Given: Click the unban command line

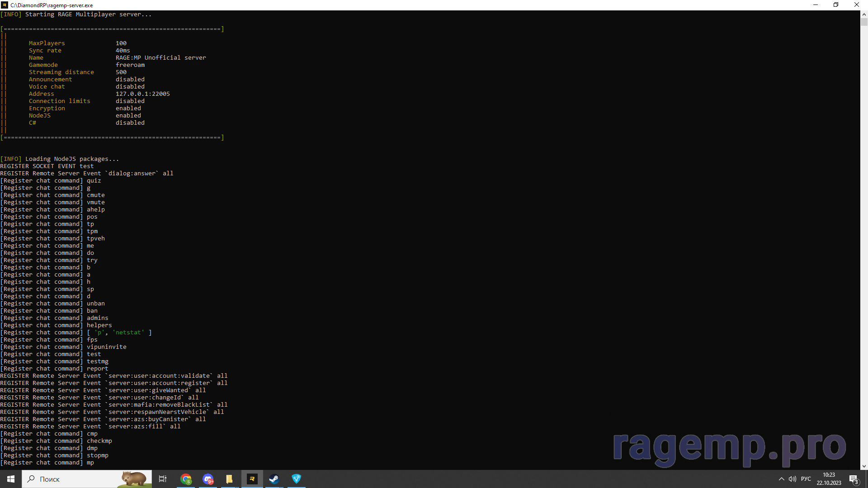Looking at the screenshot, I should (52, 304).
